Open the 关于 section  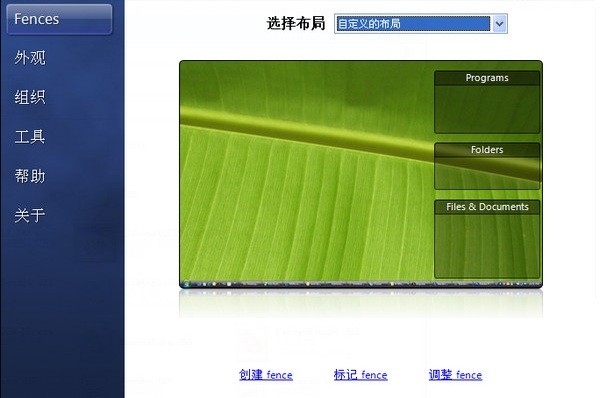(30, 215)
